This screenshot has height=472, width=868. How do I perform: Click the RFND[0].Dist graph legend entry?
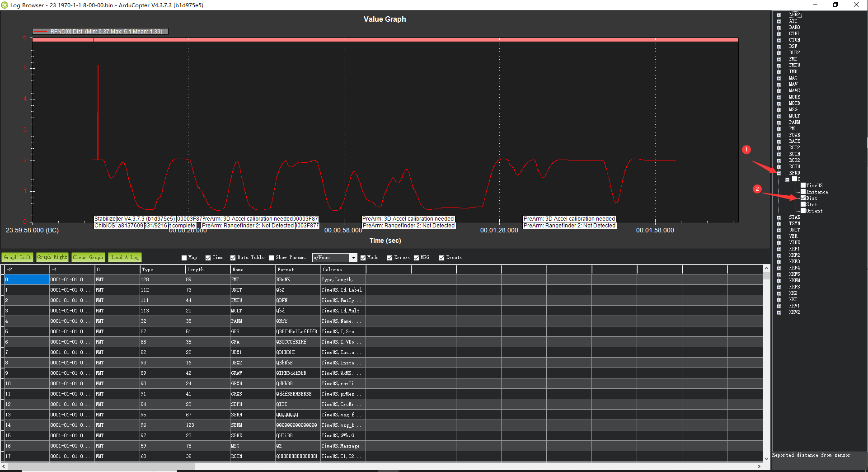(100, 32)
